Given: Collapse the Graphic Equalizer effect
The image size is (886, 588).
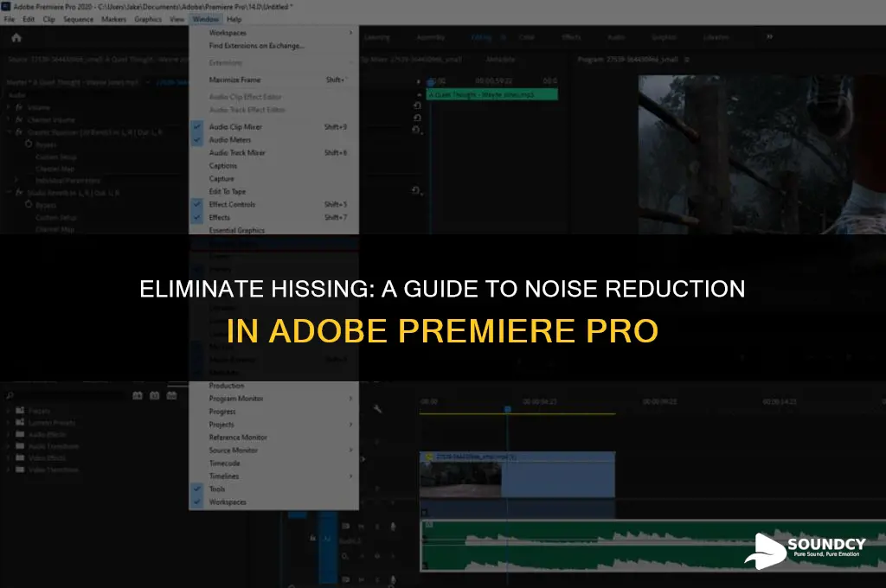Looking at the screenshot, I should coord(9,132).
